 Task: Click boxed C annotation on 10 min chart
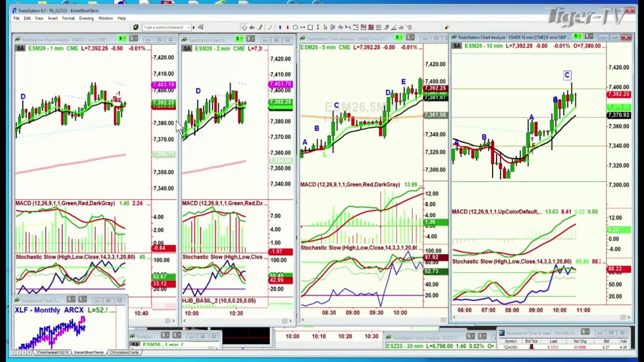tap(567, 75)
